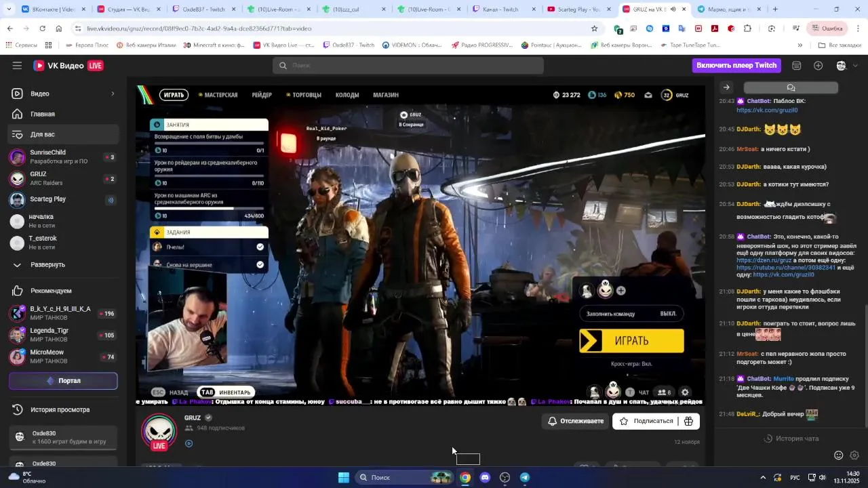This screenshot has width=868, height=488.
Task: Open Oxde830 history entry about 1600
Action: tap(64, 437)
